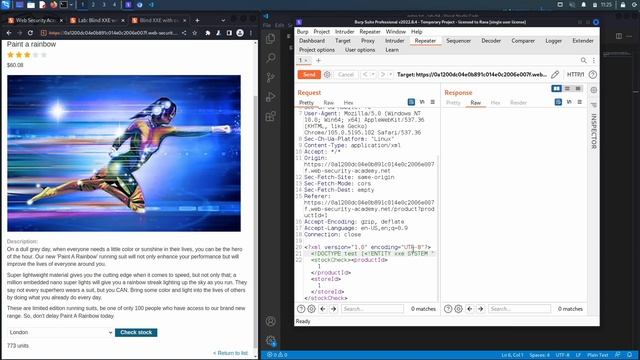Open browser tab list chevron

[223, 20]
